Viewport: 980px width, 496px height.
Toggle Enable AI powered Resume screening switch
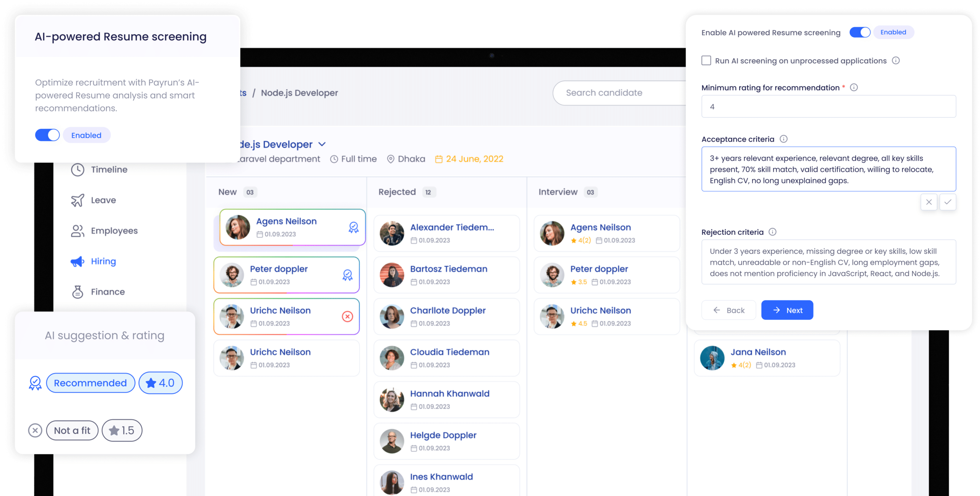[x=859, y=33]
